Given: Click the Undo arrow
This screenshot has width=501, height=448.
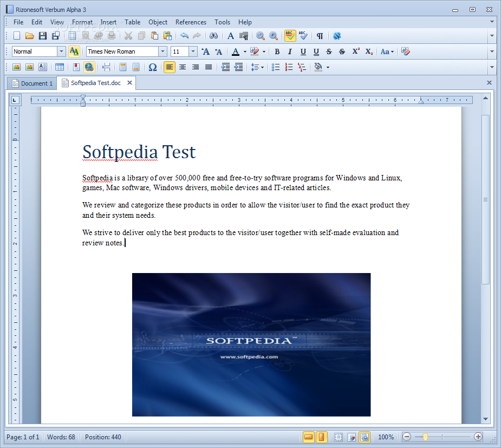Looking at the screenshot, I should tap(184, 36).
